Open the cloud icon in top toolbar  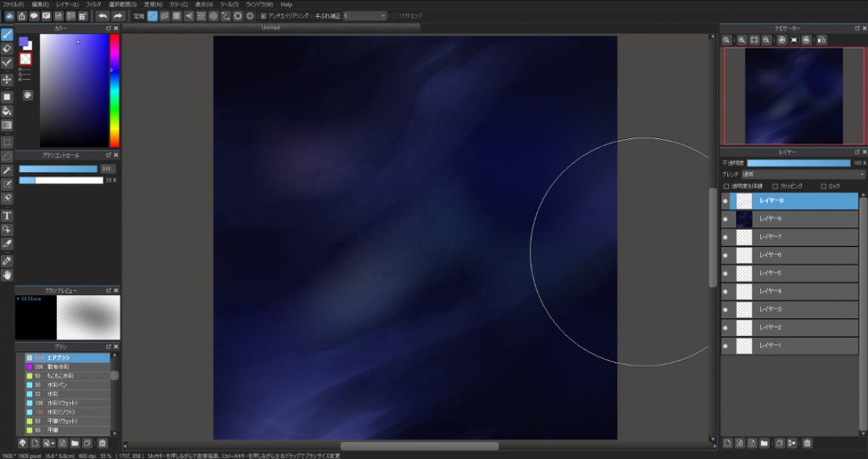click(x=9, y=16)
